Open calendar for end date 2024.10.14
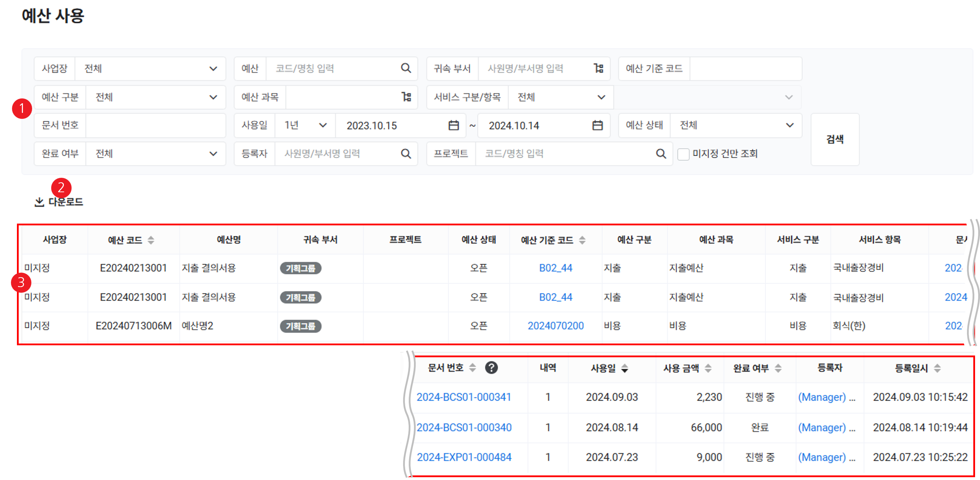The image size is (980, 480). point(597,125)
